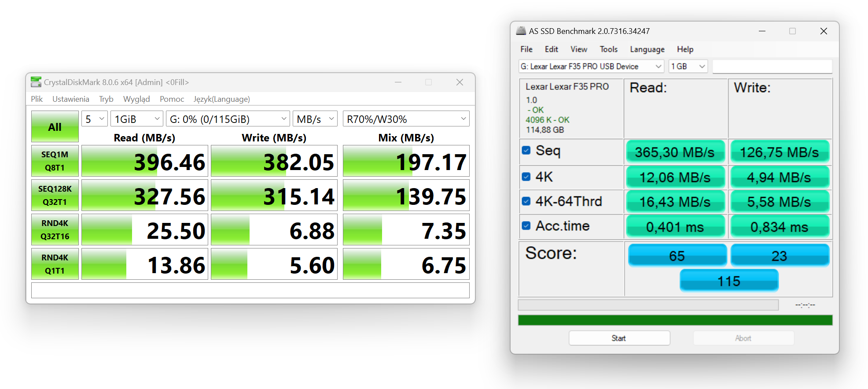Run the RND4K Q32T16 benchmark
This screenshot has height=389, width=868.
coord(55,230)
